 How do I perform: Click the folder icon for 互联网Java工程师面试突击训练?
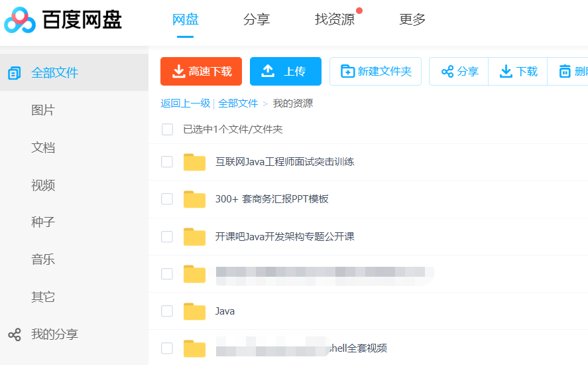coord(194,162)
